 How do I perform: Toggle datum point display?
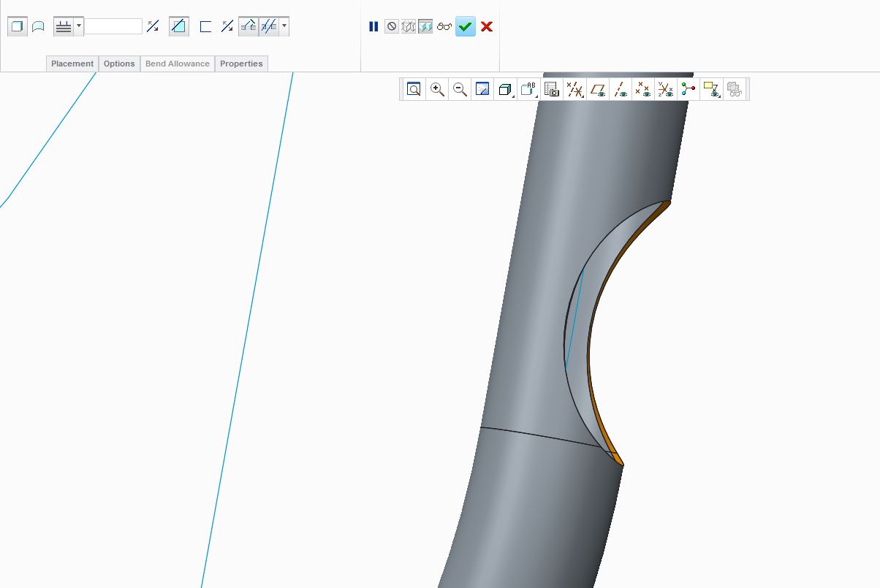tap(643, 90)
